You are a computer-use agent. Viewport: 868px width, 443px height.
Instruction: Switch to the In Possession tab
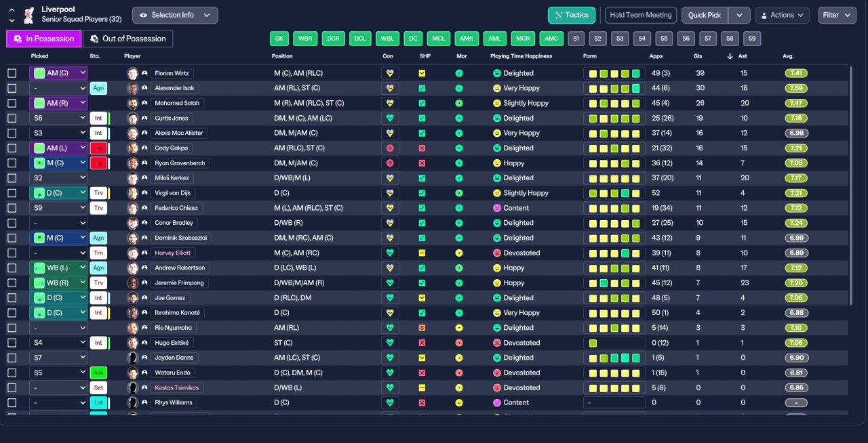[x=44, y=39]
